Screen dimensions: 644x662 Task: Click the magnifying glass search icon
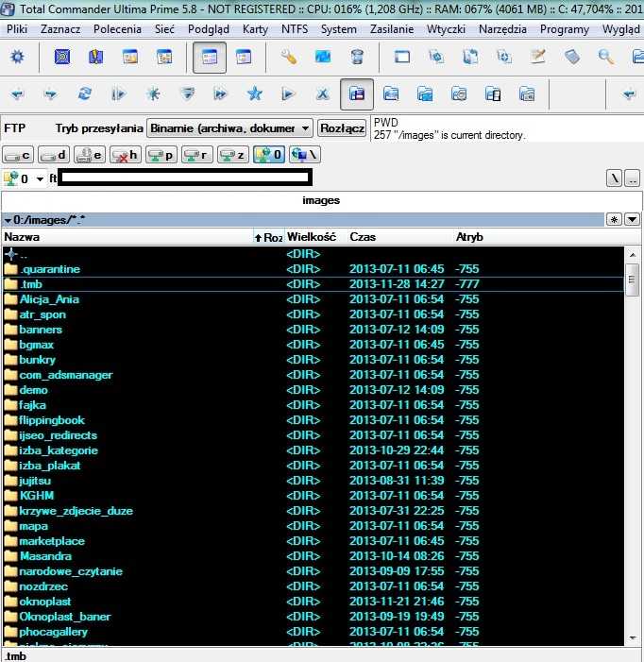coord(606,57)
